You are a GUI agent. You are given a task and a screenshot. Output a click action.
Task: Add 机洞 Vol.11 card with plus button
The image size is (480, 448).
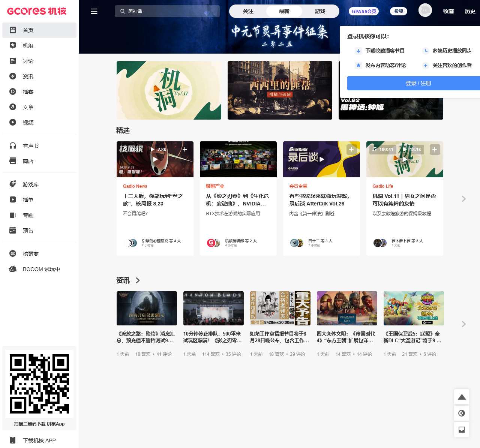point(434,149)
